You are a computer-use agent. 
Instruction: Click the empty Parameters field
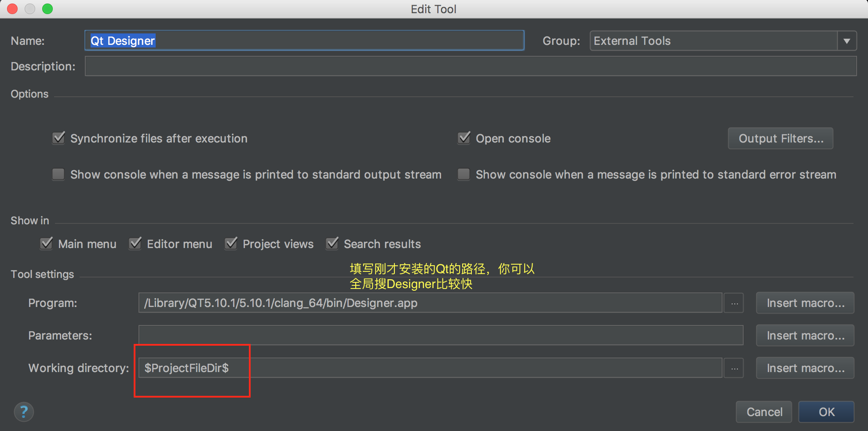coord(441,336)
